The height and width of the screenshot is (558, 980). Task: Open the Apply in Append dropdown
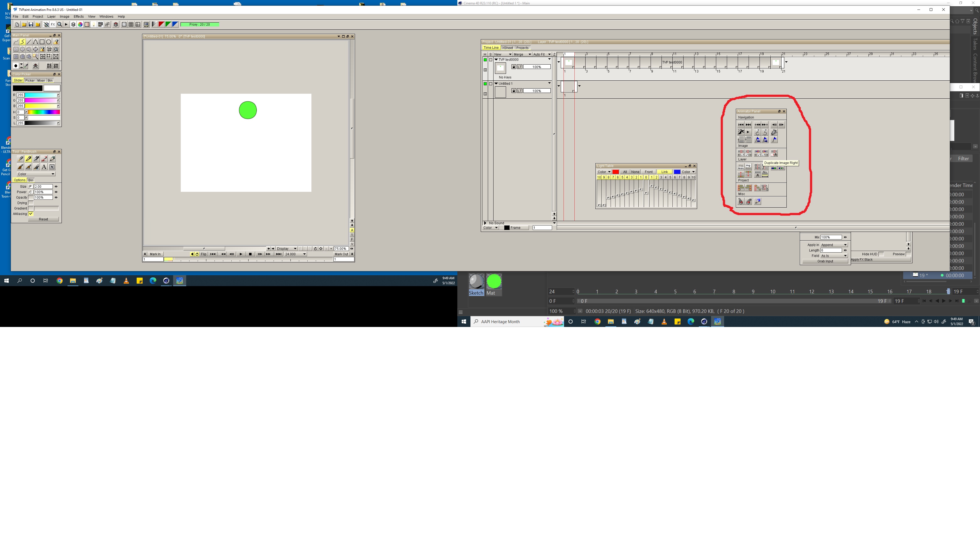834,245
